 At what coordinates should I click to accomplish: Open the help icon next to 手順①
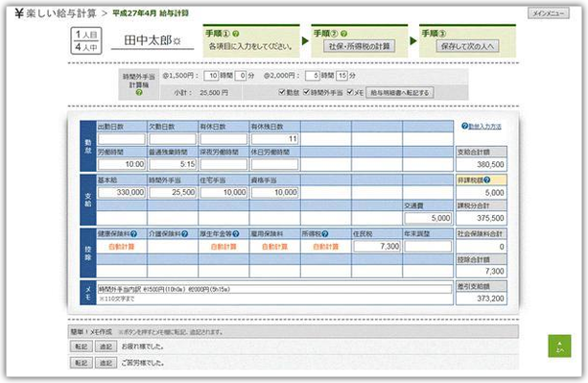pyautogui.click(x=236, y=34)
